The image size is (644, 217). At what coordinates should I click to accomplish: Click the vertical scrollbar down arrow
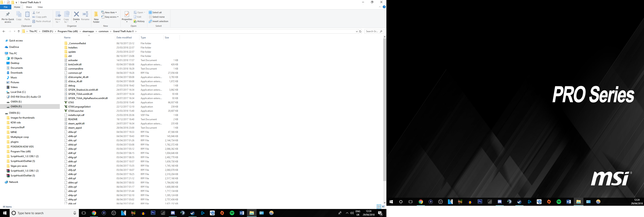pyautogui.click(x=385, y=203)
